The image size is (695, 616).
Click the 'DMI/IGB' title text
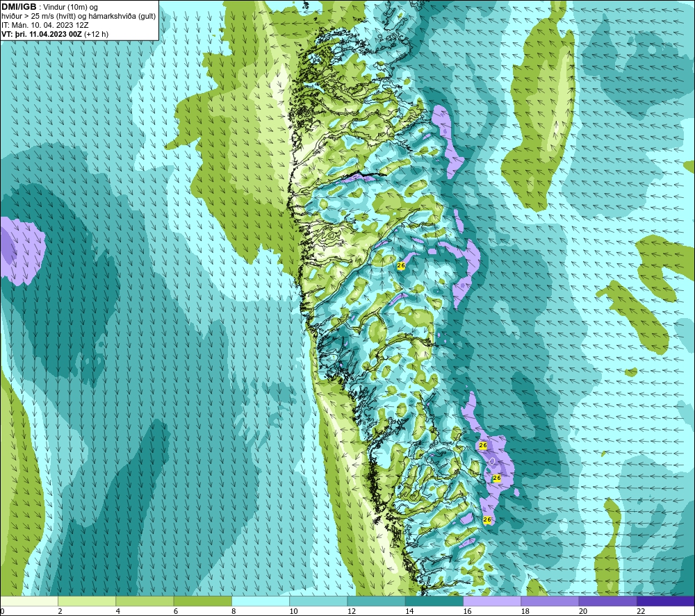coord(19,7)
